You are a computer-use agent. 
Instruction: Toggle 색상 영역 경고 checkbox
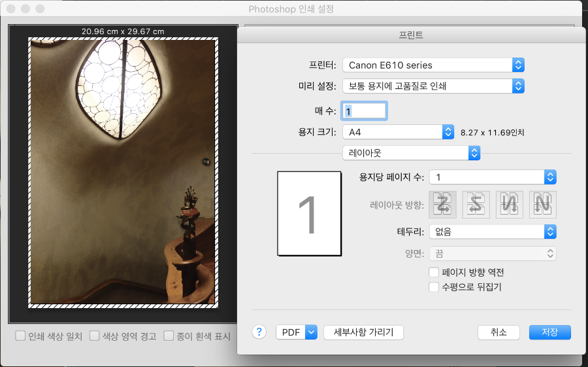point(95,336)
